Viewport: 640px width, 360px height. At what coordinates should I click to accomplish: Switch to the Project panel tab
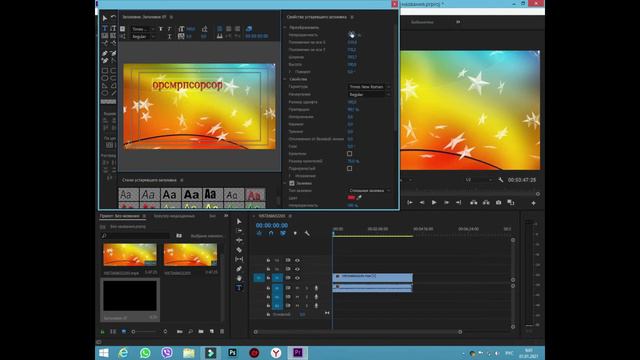tap(120, 216)
